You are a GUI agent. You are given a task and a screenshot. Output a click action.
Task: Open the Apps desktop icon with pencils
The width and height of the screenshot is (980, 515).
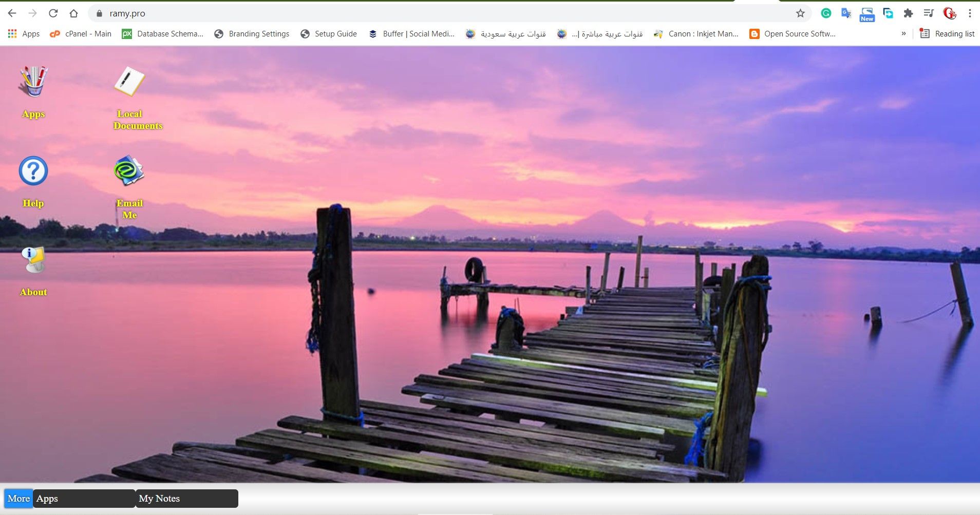tap(33, 82)
